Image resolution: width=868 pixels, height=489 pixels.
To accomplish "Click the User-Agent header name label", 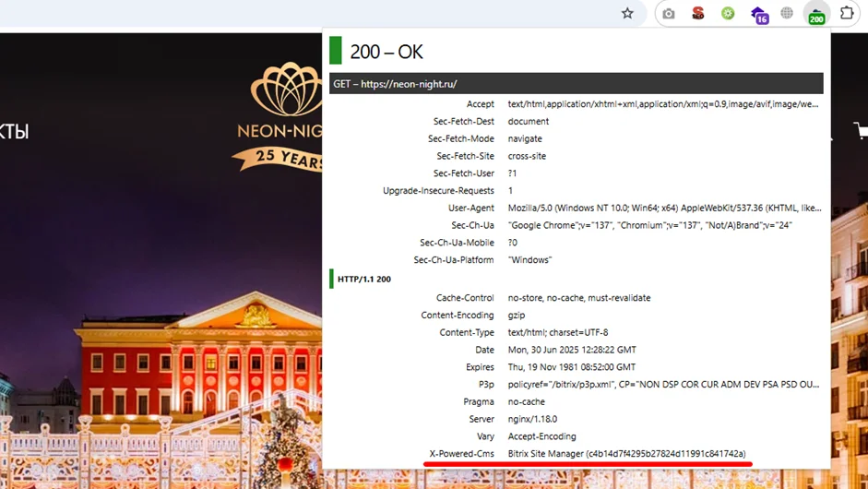I will click(471, 208).
